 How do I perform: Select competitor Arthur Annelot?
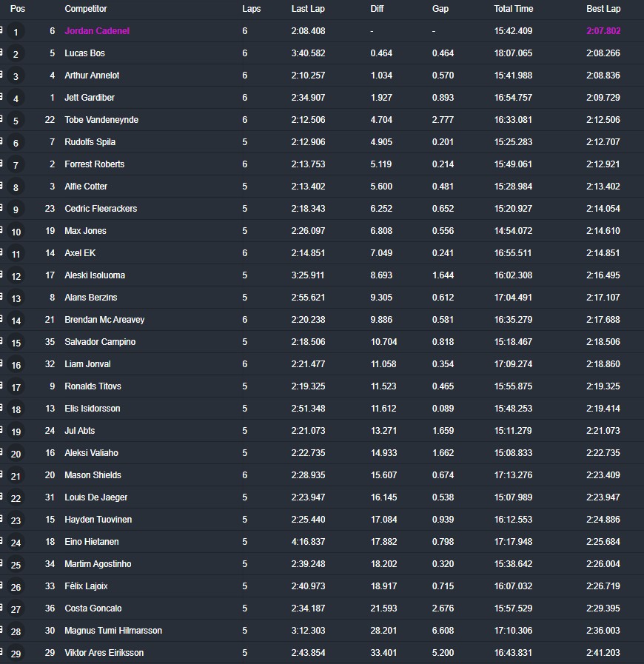point(92,76)
